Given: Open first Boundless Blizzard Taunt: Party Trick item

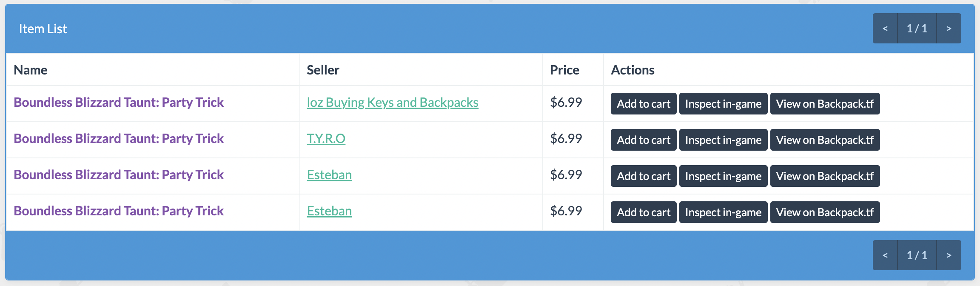Looking at the screenshot, I should tap(119, 103).
